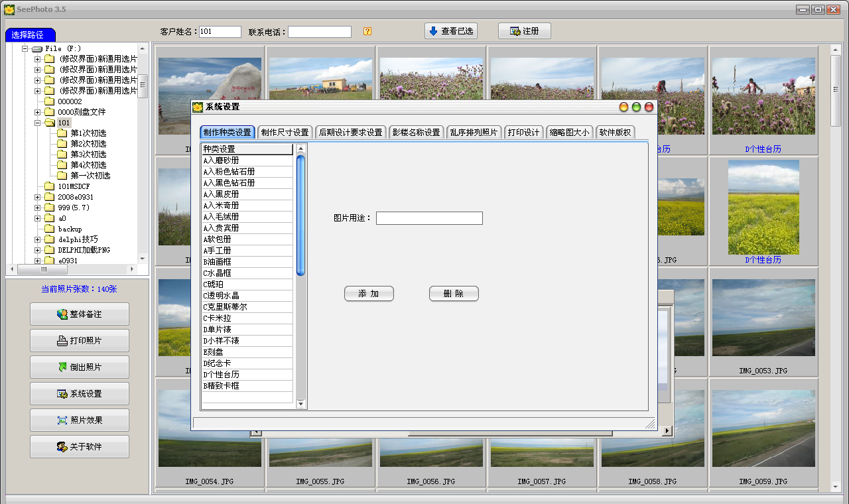Click into the 图片用途 input field
The width and height of the screenshot is (849, 504).
click(x=429, y=218)
